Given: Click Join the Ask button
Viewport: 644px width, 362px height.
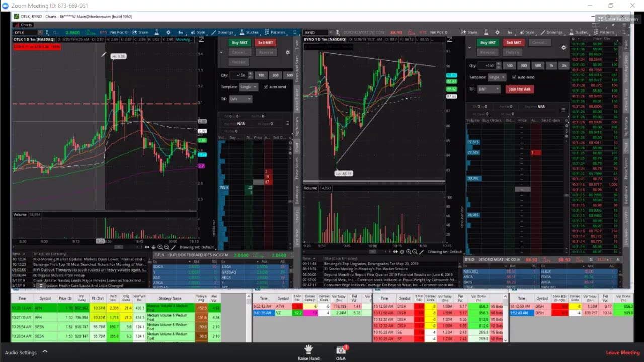Looking at the screenshot, I should coord(520,89).
